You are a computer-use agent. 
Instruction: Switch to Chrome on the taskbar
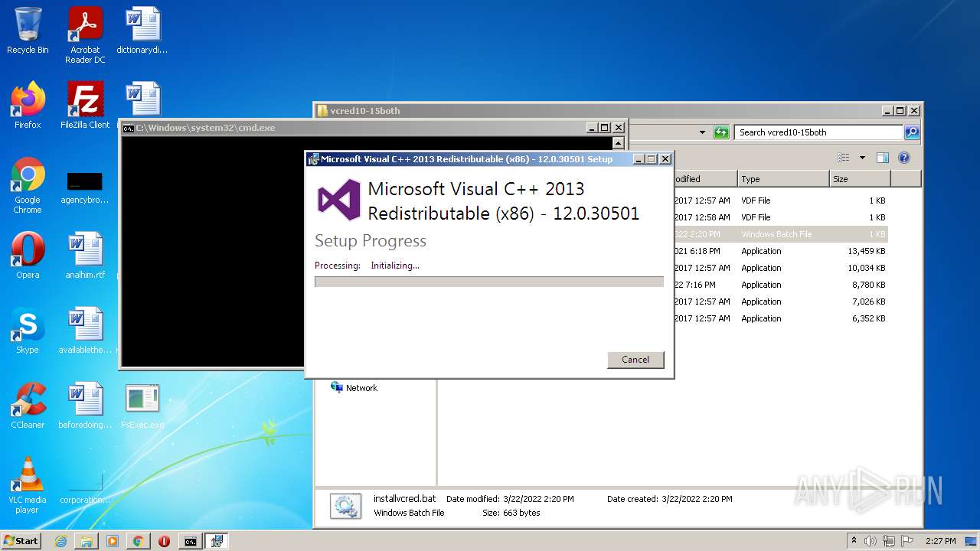pos(139,541)
